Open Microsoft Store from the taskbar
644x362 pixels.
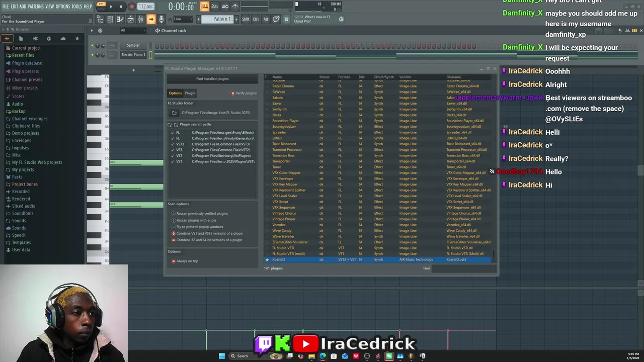[x=334, y=356]
